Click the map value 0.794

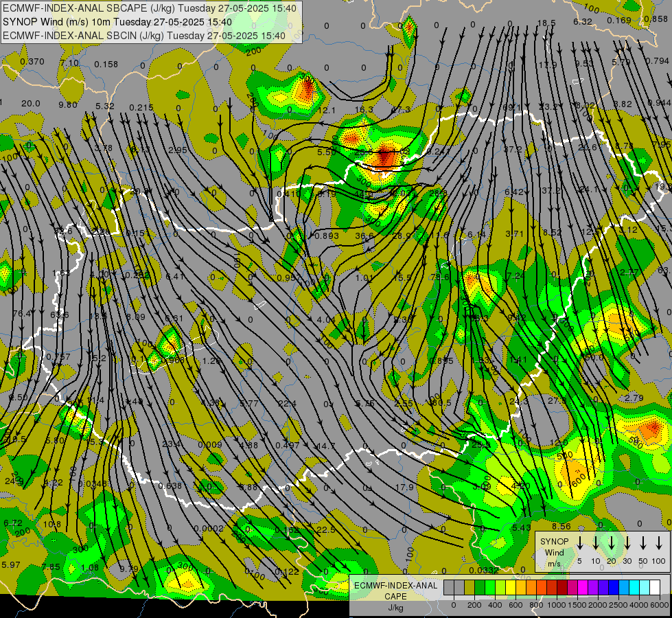(x=657, y=61)
